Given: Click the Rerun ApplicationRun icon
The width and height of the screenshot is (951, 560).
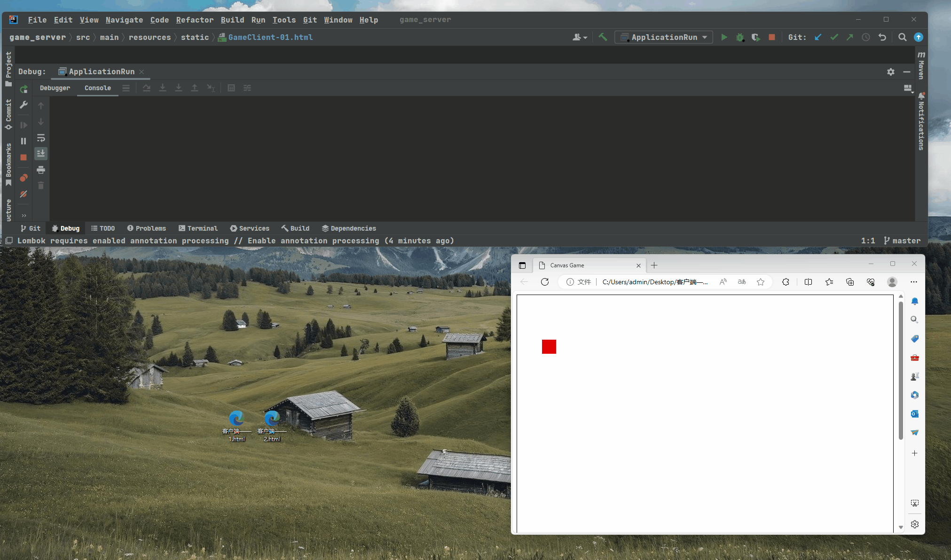Looking at the screenshot, I should click(x=24, y=89).
